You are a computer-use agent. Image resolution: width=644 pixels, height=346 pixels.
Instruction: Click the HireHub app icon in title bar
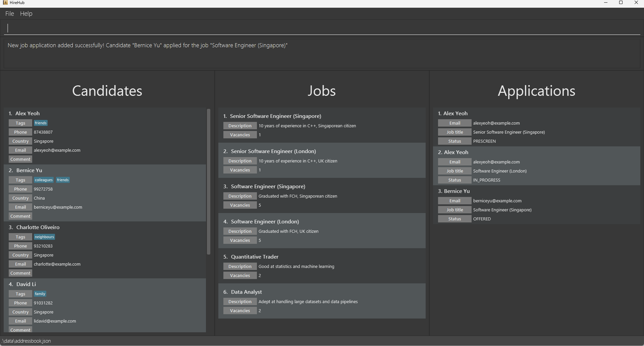(5, 3)
